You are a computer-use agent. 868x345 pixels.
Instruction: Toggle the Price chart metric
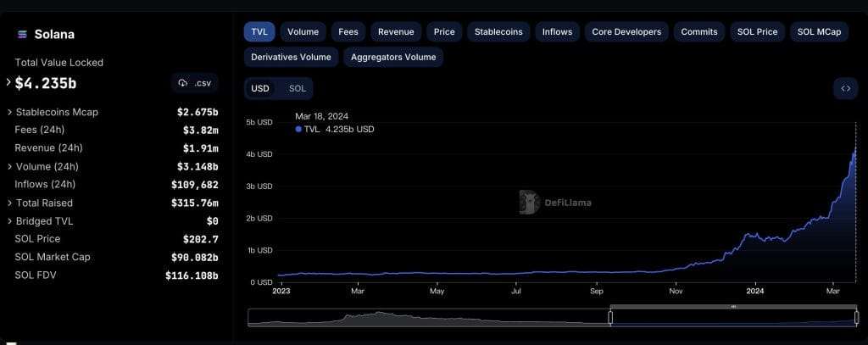point(444,32)
